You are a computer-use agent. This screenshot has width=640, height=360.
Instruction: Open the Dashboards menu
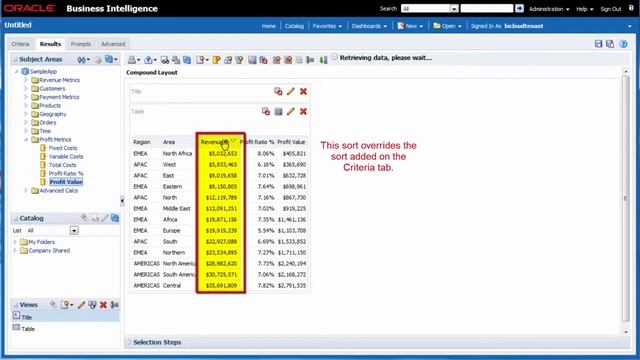pyautogui.click(x=369, y=26)
